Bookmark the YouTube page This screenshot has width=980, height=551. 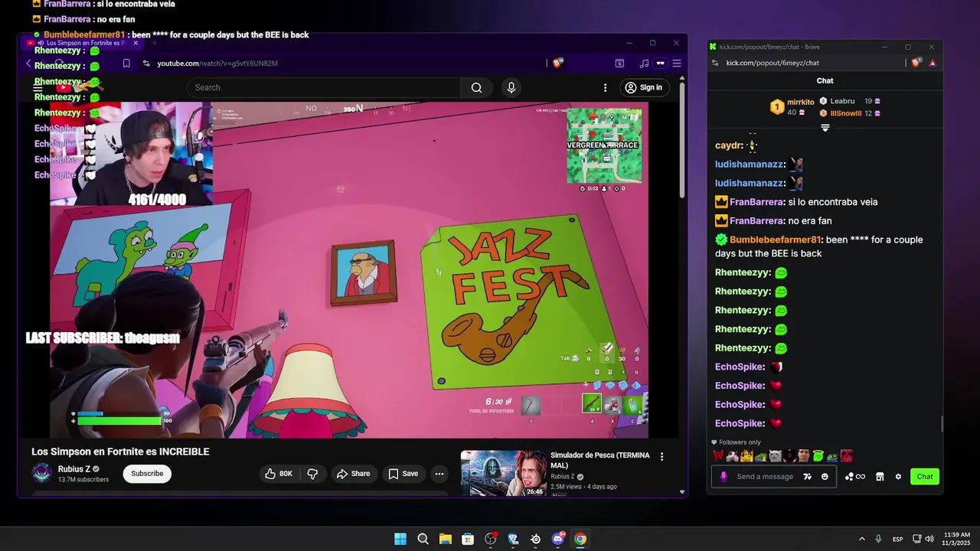click(126, 64)
